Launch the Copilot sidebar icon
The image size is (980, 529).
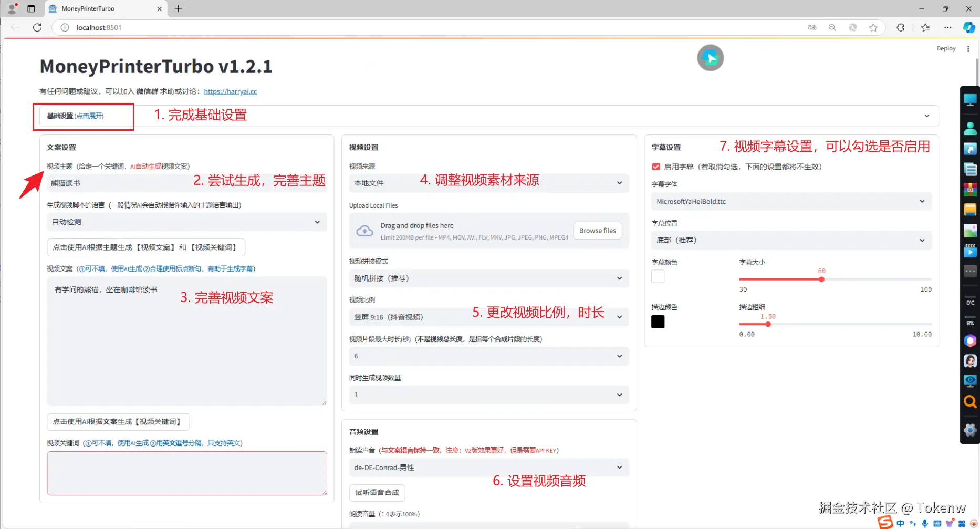(969, 27)
